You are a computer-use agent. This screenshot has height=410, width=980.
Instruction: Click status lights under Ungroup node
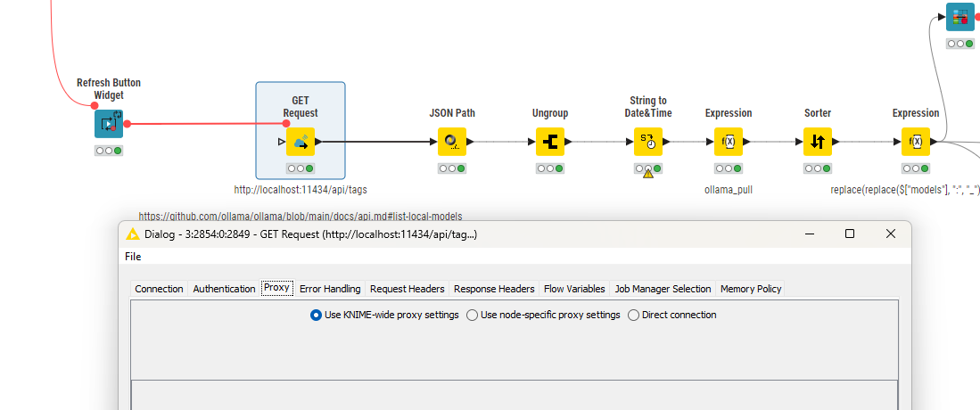click(550, 168)
